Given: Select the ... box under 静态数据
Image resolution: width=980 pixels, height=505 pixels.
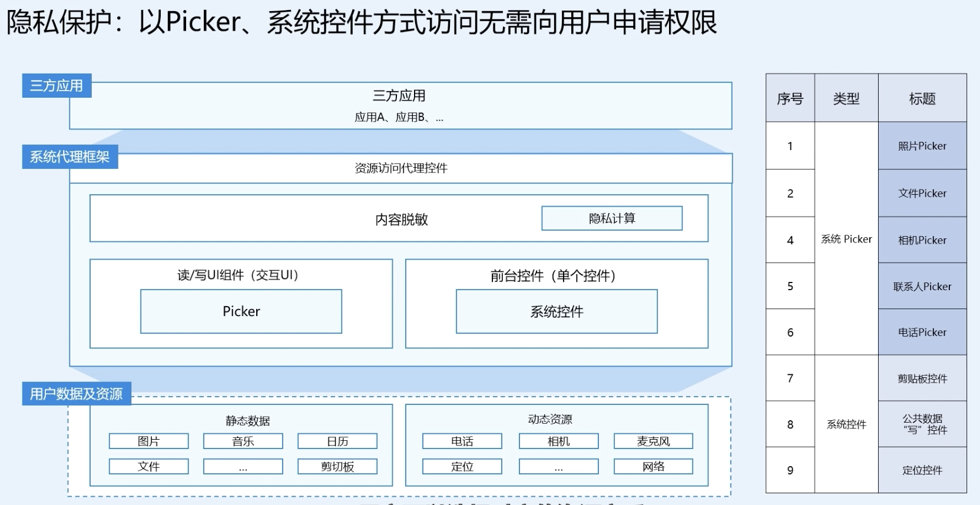Looking at the screenshot, I should pyautogui.click(x=243, y=467).
